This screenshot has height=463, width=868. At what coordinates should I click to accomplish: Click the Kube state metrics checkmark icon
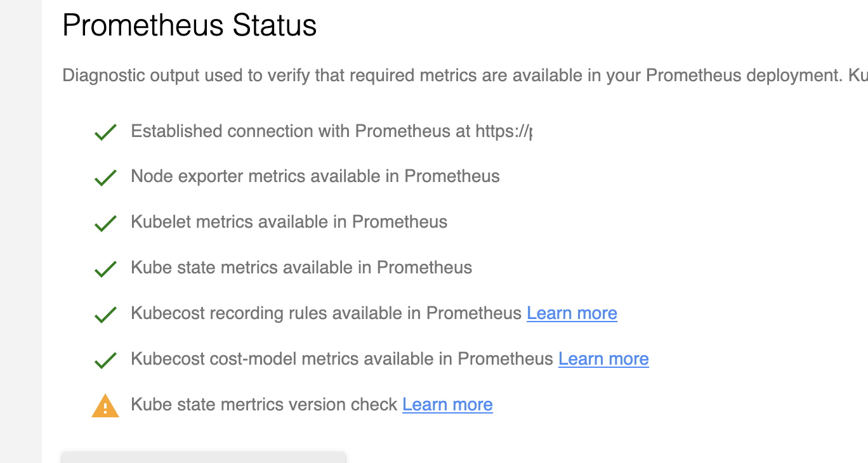click(x=105, y=268)
